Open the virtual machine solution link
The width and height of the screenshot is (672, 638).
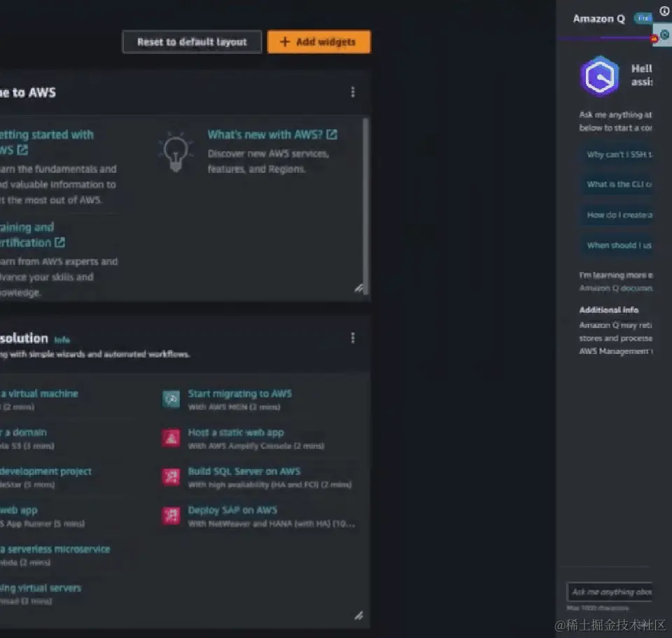(39, 394)
